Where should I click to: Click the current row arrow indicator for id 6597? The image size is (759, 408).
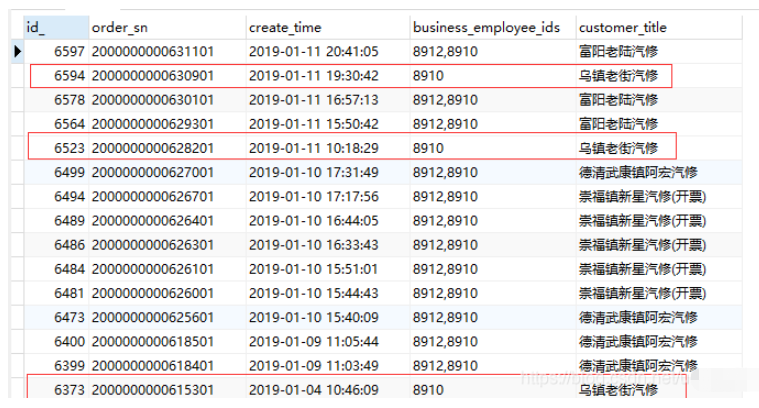(17, 51)
